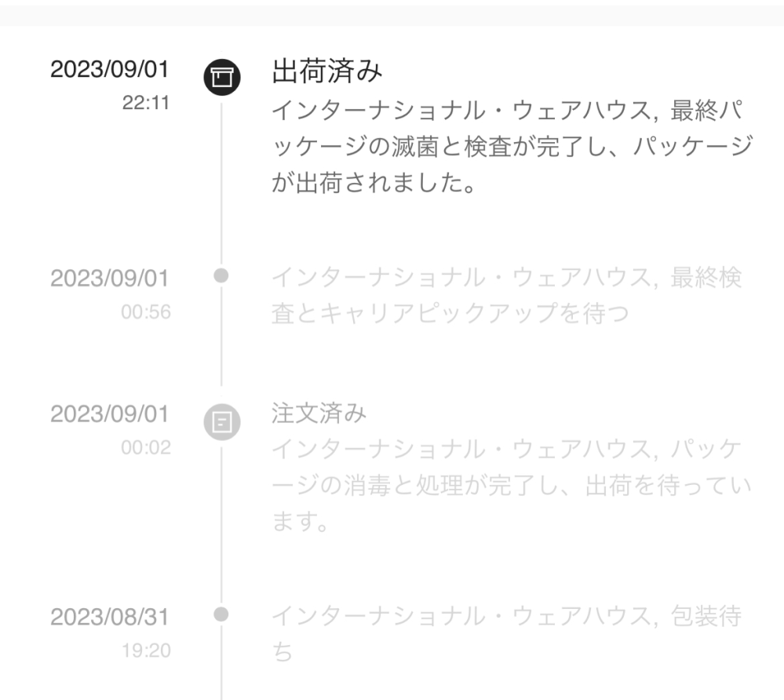Click the timeline dot for the 19:20 entry
Viewport: 784px width, 700px height.
pyautogui.click(x=221, y=613)
